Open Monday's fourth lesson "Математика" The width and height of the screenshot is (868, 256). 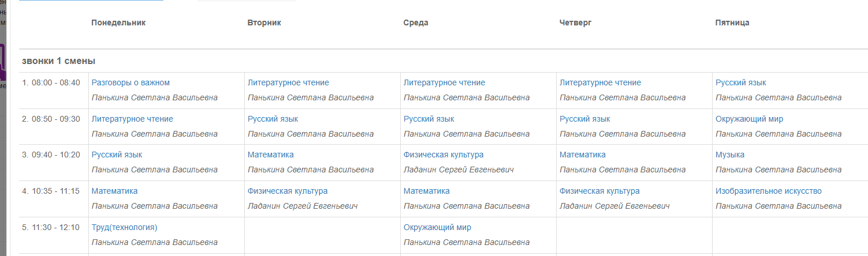pos(114,191)
